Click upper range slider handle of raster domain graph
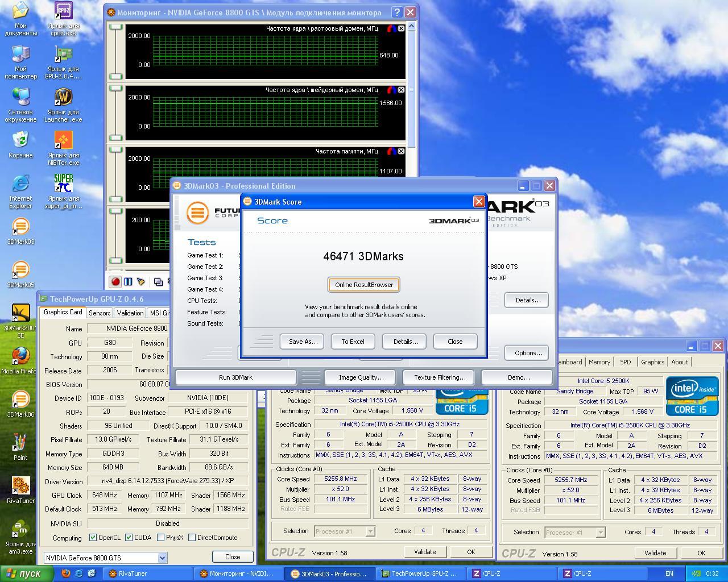This screenshot has width=728, height=582. (x=116, y=27)
